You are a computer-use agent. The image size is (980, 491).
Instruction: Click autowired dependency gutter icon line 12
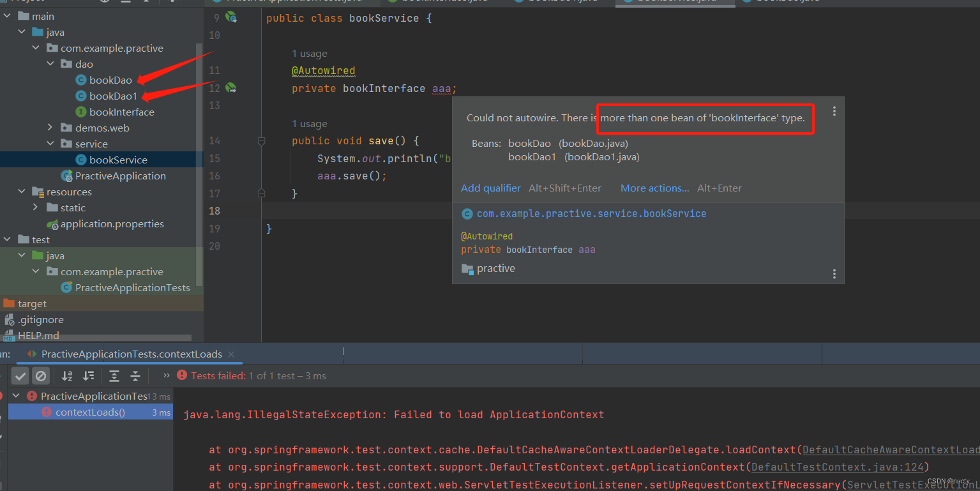(x=231, y=88)
